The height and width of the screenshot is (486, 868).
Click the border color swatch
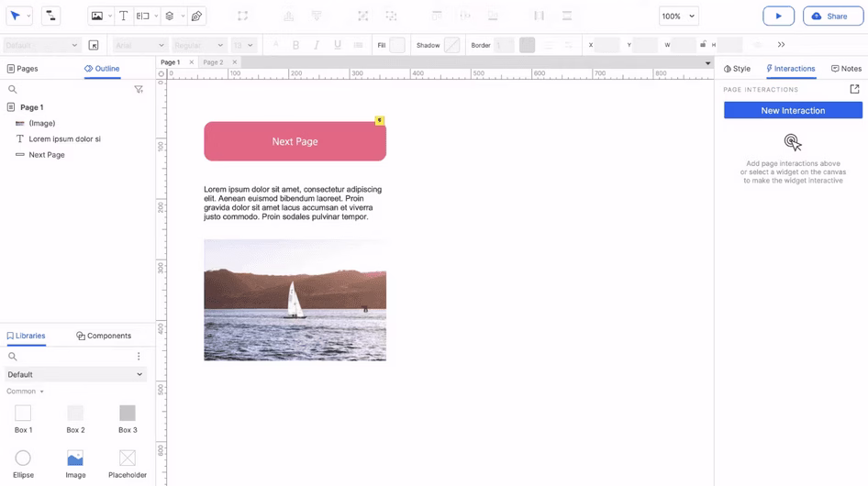(527, 45)
